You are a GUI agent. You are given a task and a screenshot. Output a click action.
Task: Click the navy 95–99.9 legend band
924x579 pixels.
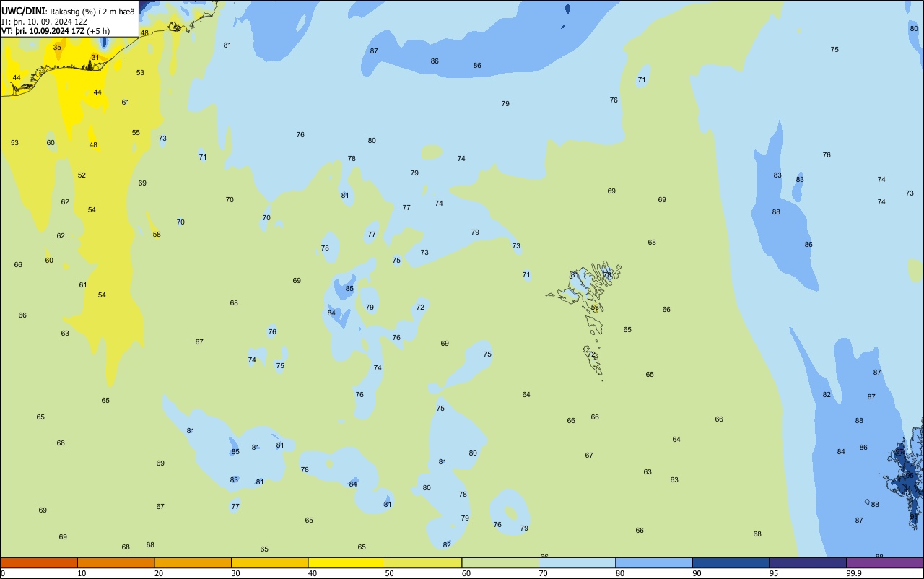point(808,562)
